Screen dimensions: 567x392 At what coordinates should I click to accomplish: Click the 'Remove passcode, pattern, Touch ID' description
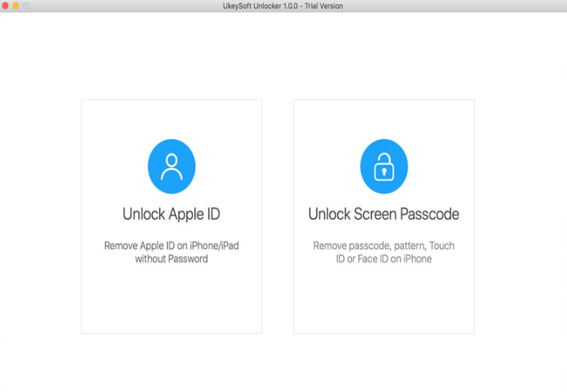pyautogui.click(x=384, y=246)
